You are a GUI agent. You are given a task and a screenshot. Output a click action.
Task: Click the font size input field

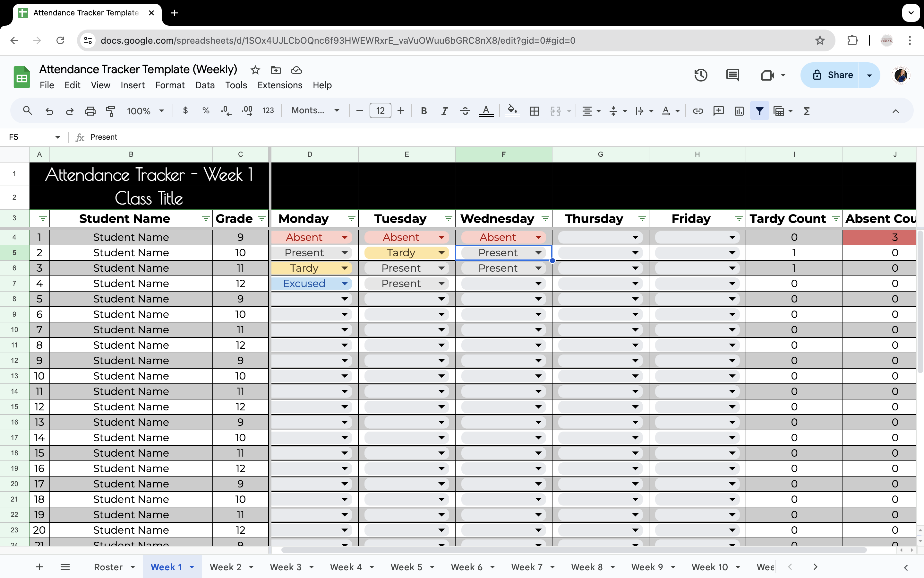point(380,111)
